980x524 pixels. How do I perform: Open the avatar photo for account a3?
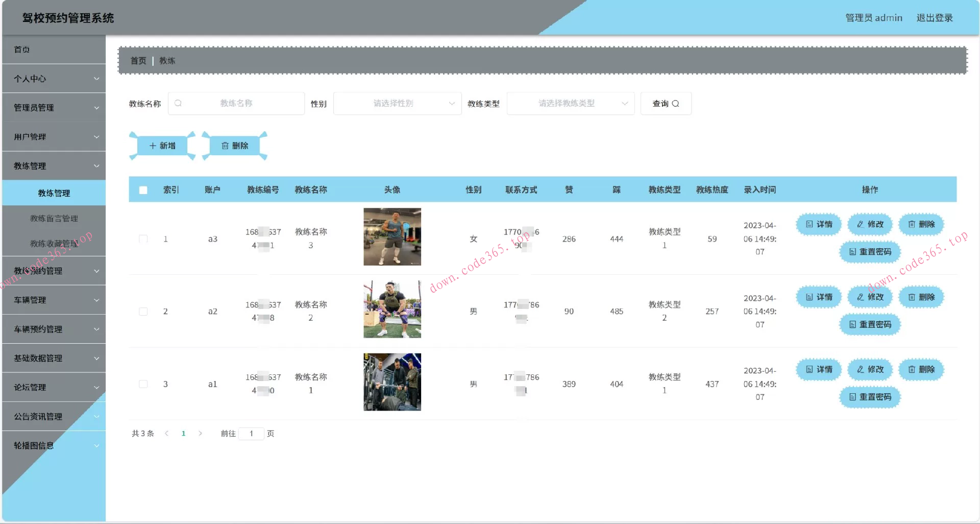tap(392, 237)
